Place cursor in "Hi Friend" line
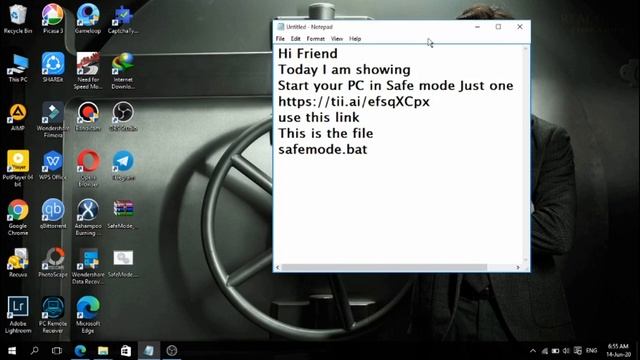640x360 pixels. (x=308, y=54)
